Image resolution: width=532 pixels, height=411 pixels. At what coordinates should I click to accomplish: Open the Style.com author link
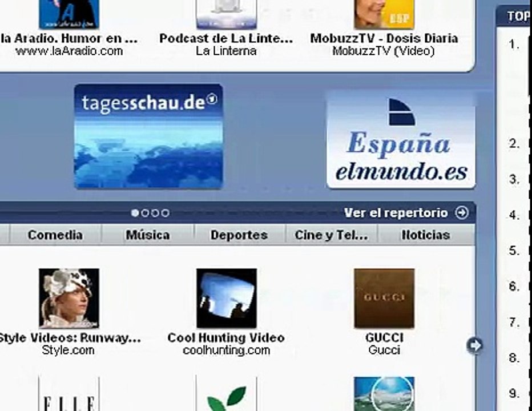(68, 350)
